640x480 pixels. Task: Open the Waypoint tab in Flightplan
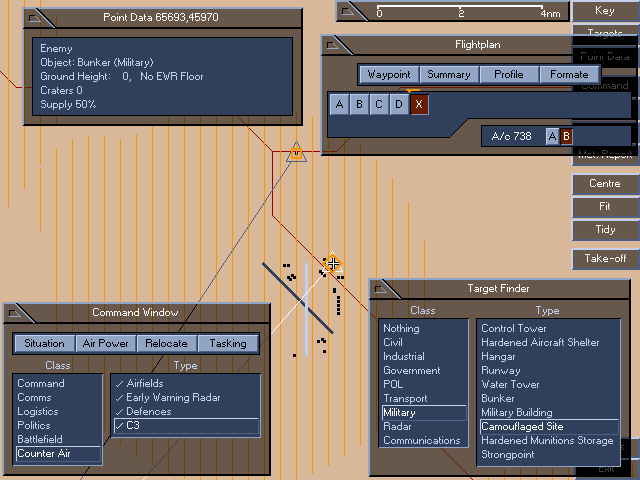click(389, 75)
